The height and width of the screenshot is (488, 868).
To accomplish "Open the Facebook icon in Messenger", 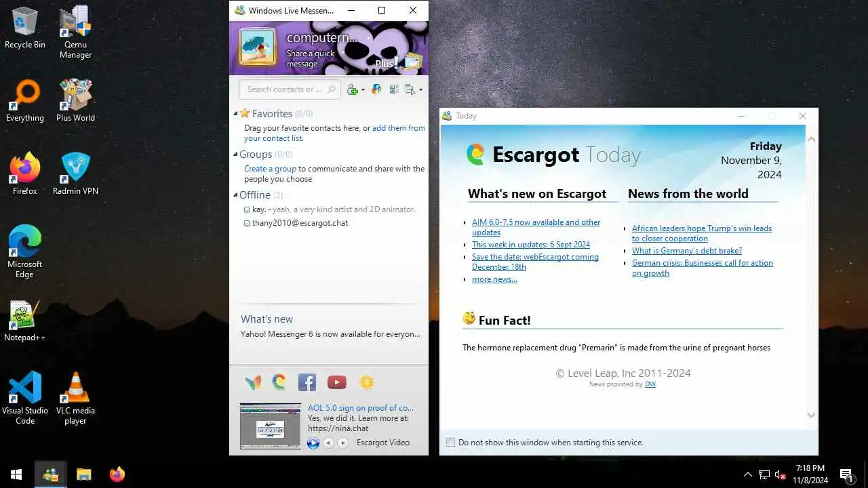I will [307, 382].
